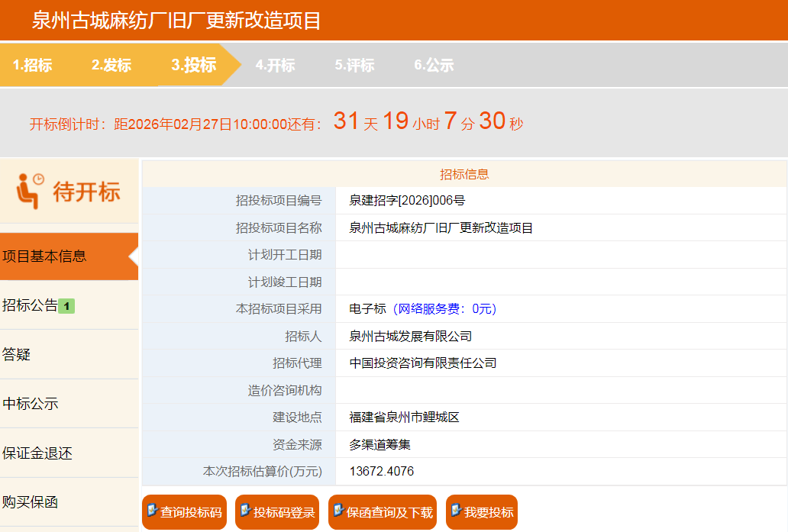
Task: Open the 保证金退还 sidebar item
Action: pos(37,453)
